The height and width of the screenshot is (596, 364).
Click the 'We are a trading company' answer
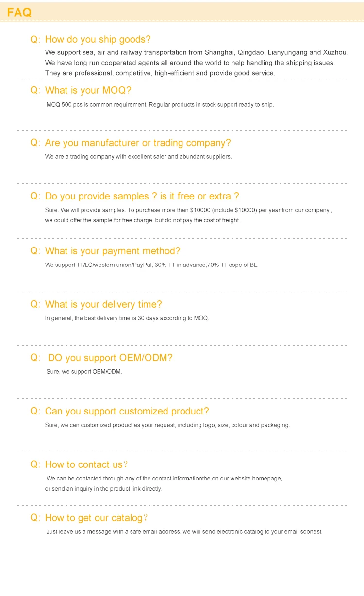138,157
